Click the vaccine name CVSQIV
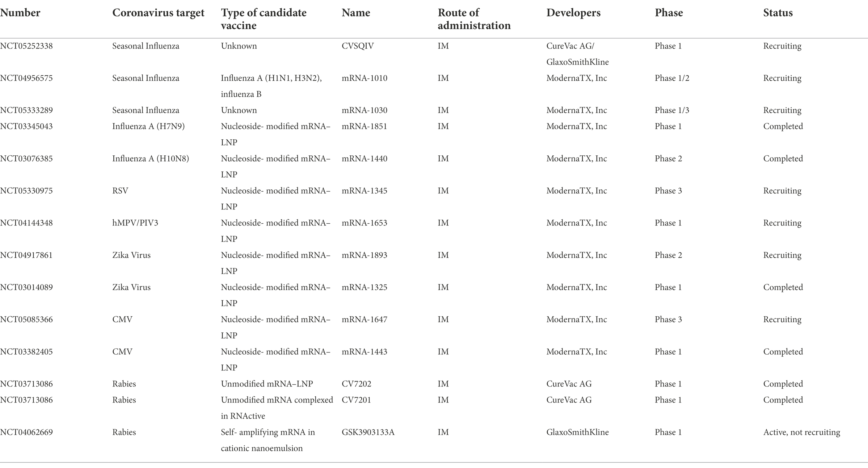The height and width of the screenshot is (468, 868). (357, 46)
